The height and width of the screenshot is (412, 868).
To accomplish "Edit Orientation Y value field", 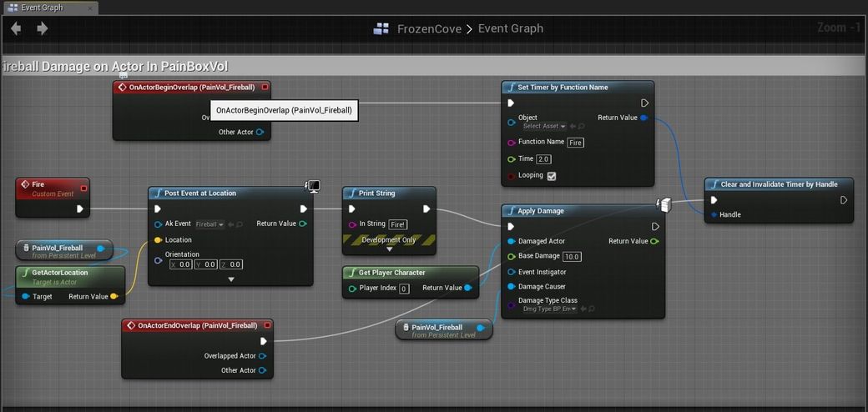I will [206, 264].
